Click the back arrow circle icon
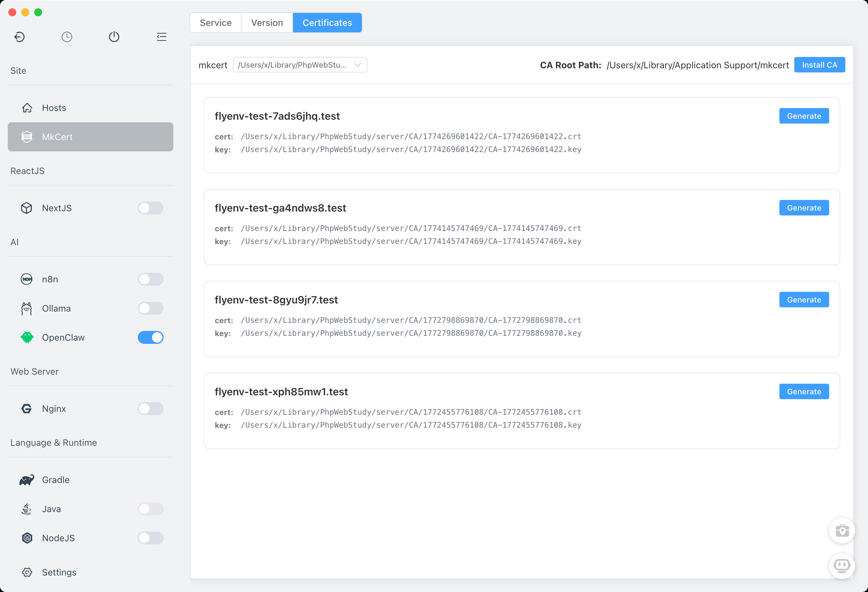 (19, 37)
